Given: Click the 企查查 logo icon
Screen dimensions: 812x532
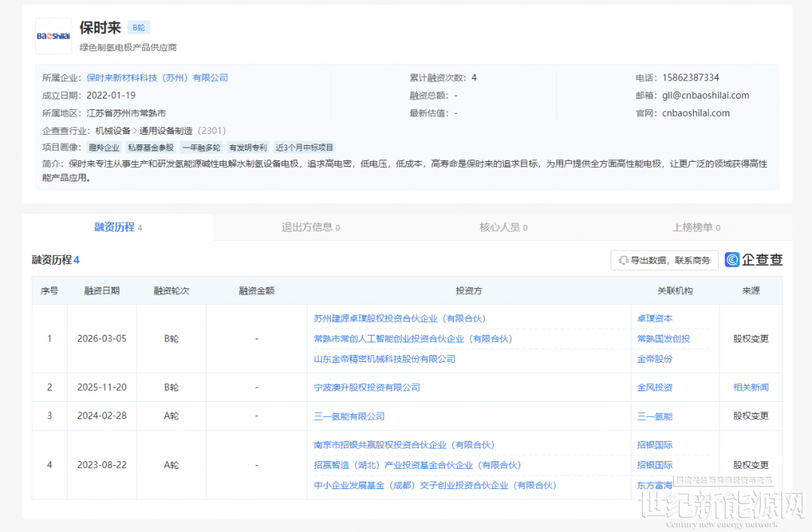Looking at the screenshot, I should [x=732, y=260].
